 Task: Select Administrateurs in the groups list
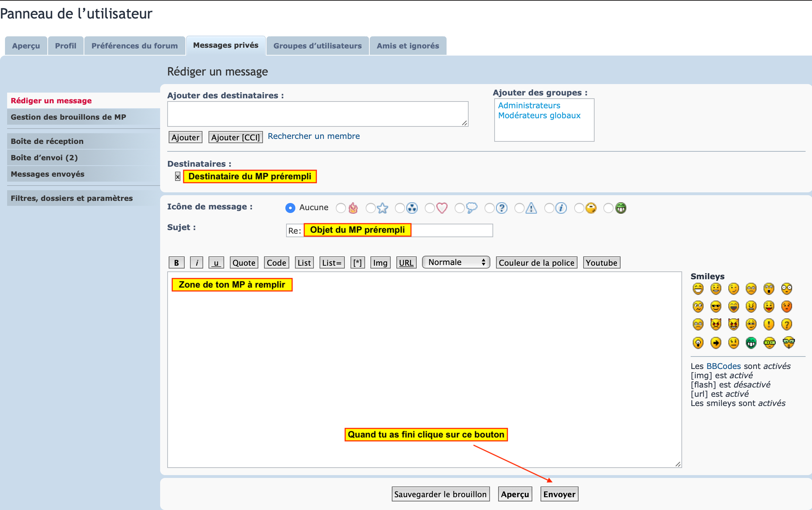(x=529, y=105)
